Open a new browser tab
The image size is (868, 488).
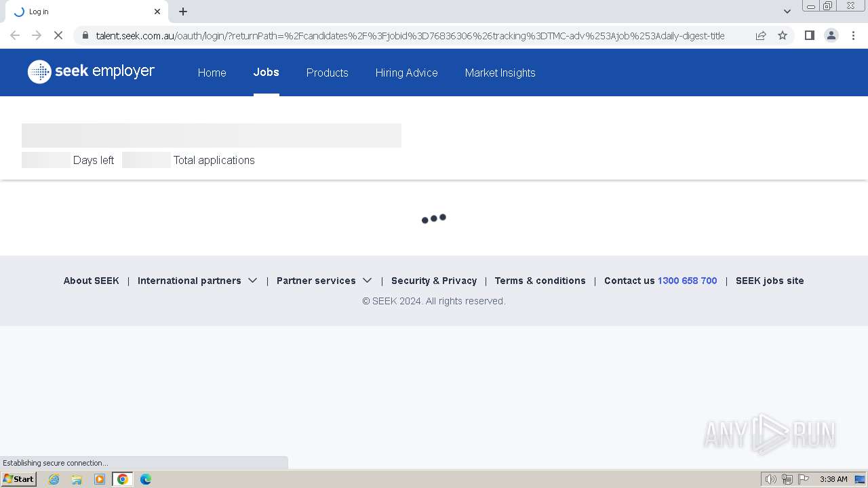[x=183, y=12]
